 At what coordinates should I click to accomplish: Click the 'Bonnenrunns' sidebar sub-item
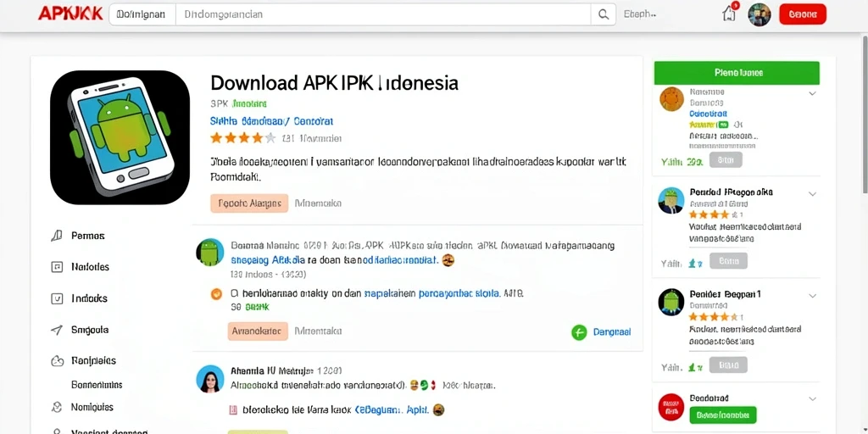click(97, 384)
